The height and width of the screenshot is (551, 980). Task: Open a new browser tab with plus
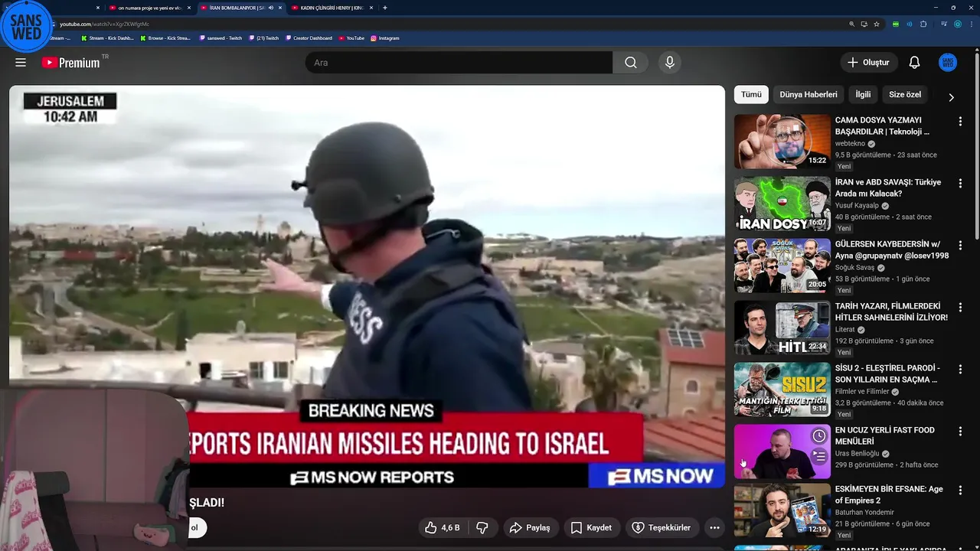click(384, 8)
